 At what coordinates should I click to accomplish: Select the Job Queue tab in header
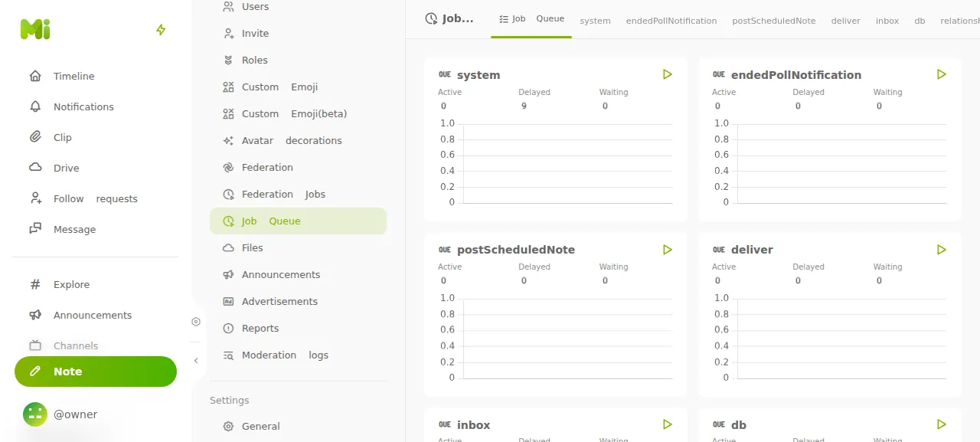tap(531, 19)
